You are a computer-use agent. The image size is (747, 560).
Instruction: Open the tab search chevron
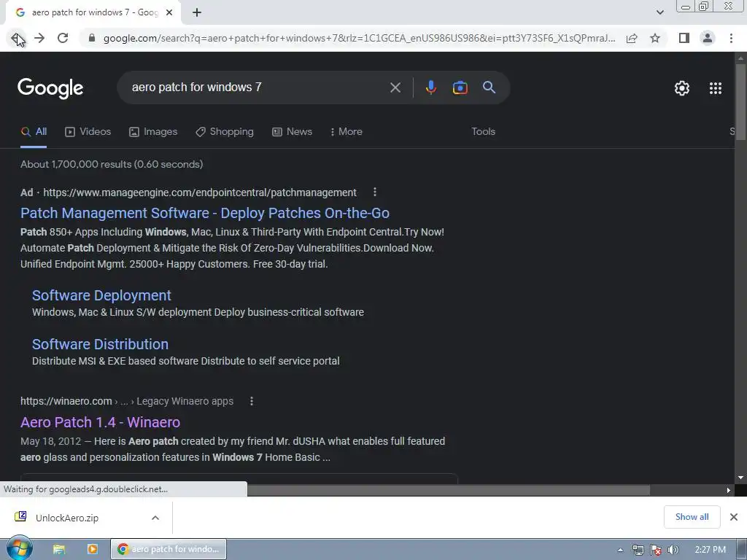[659, 13]
